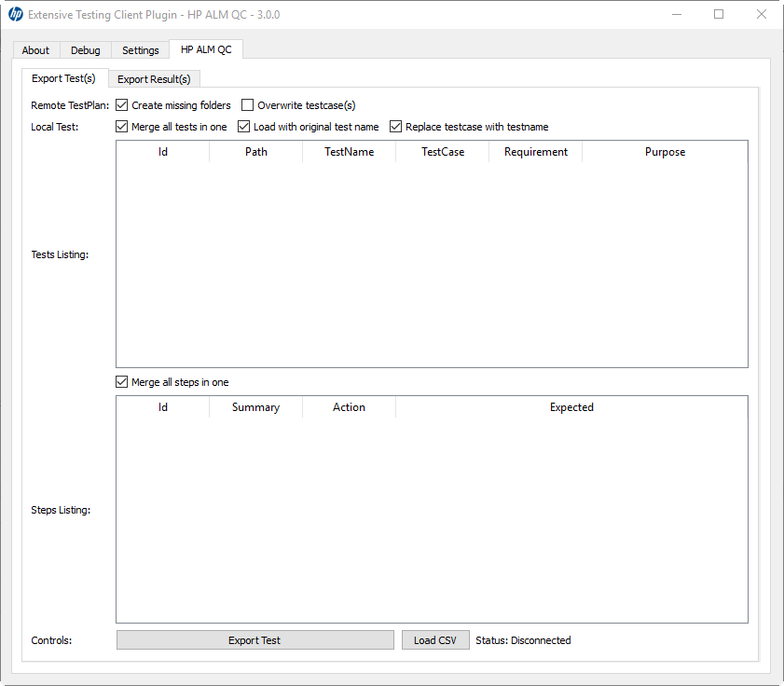Select the HP ALM QC tab

[x=206, y=49]
